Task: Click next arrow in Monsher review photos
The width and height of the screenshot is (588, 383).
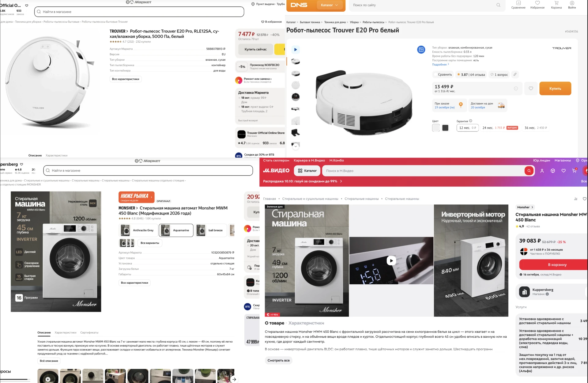Action: pyautogui.click(x=234, y=379)
